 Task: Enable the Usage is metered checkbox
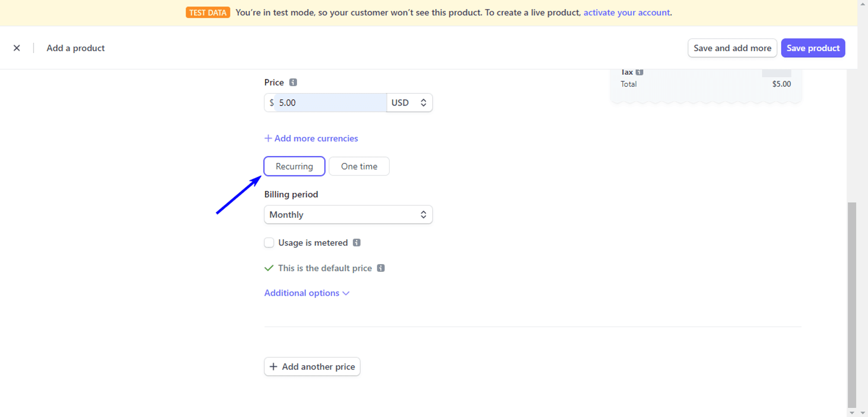click(269, 242)
